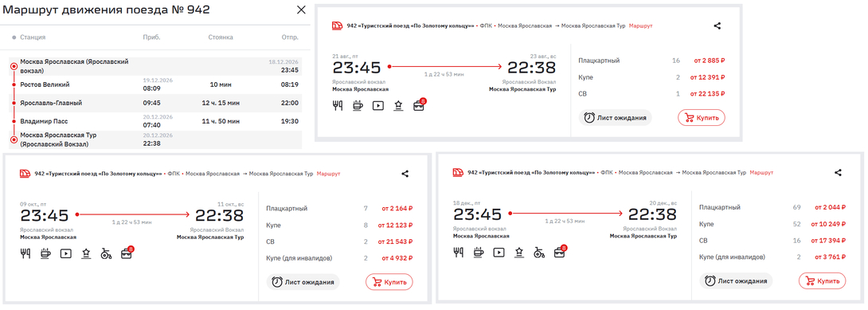
Task: Click 22:38 arrival time on 18 Dec card
Action: (x=652, y=215)
